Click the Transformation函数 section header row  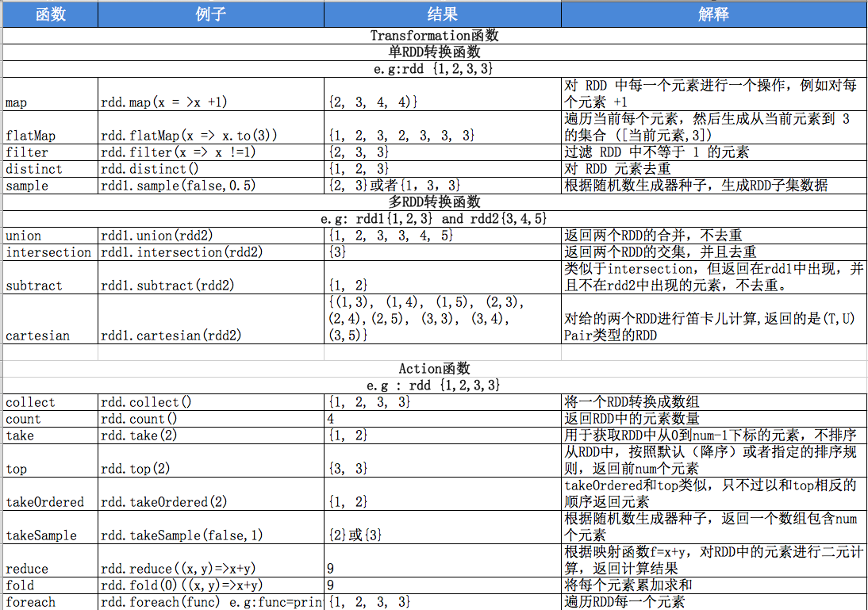tap(434, 35)
